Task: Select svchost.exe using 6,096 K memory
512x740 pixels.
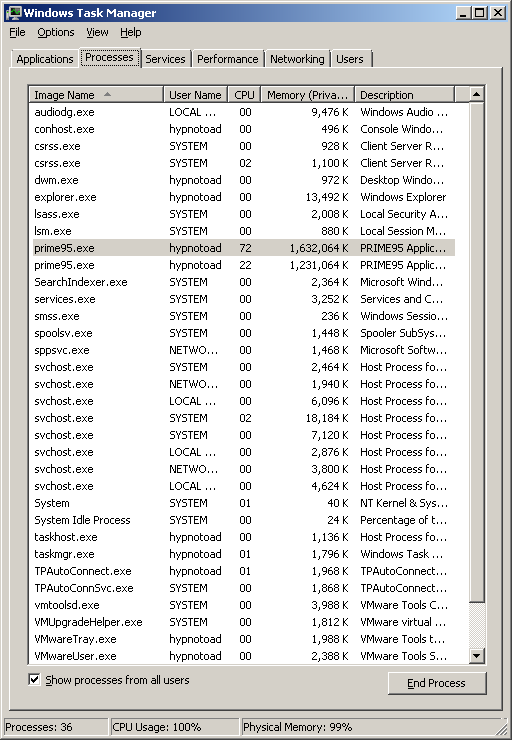Action: (x=243, y=401)
